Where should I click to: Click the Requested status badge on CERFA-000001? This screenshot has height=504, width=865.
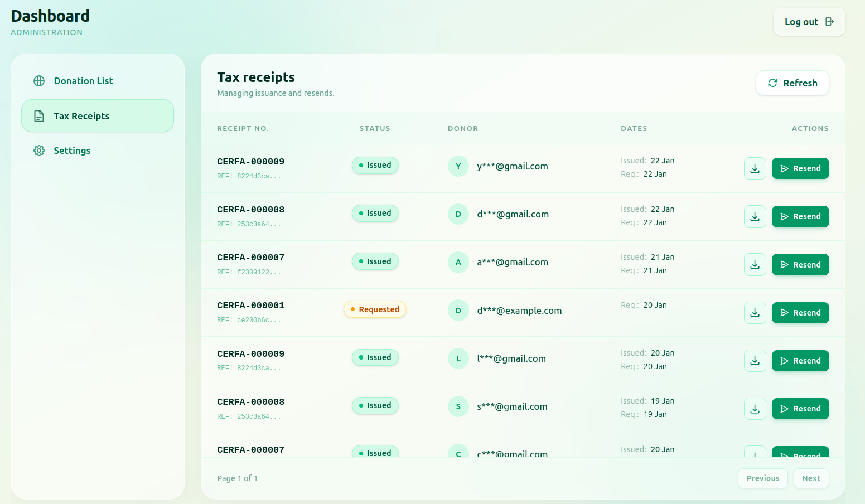375,309
